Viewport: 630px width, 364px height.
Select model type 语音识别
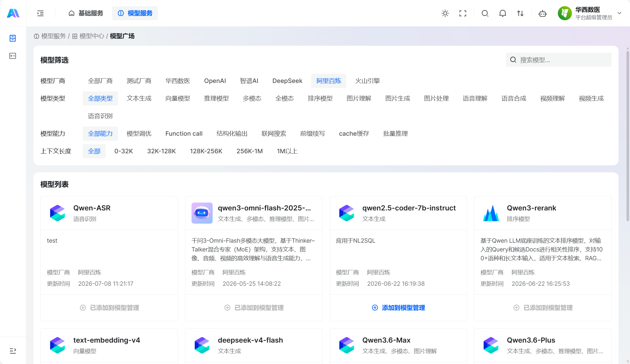click(100, 116)
